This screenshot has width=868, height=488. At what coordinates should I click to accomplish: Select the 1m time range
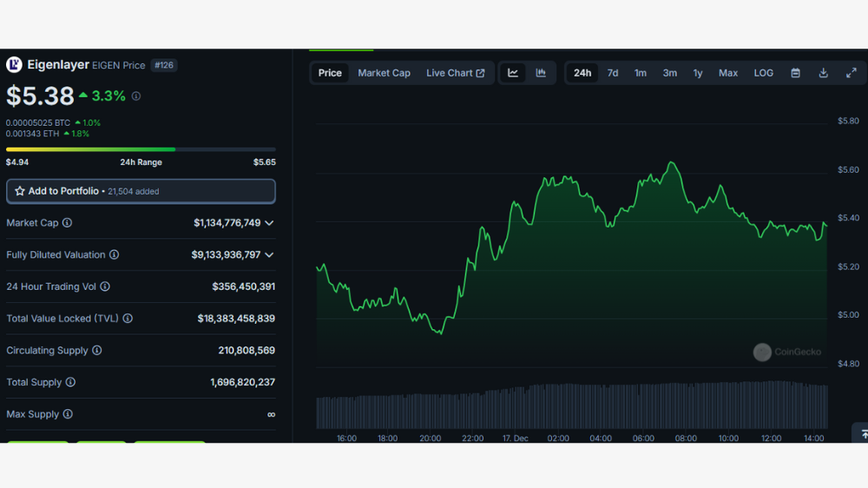[x=641, y=73]
